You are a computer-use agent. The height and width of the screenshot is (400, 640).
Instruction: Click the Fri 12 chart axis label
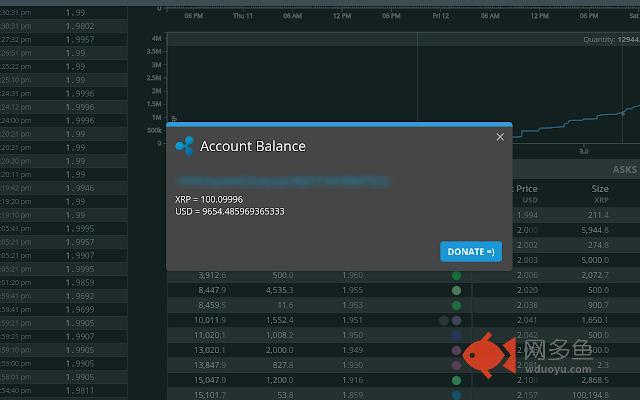tap(441, 16)
